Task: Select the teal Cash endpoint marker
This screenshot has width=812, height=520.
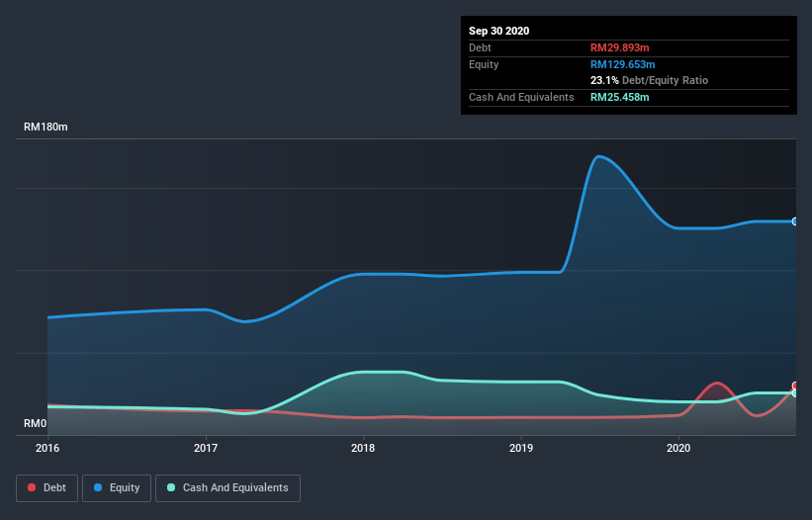Action: (x=795, y=393)
